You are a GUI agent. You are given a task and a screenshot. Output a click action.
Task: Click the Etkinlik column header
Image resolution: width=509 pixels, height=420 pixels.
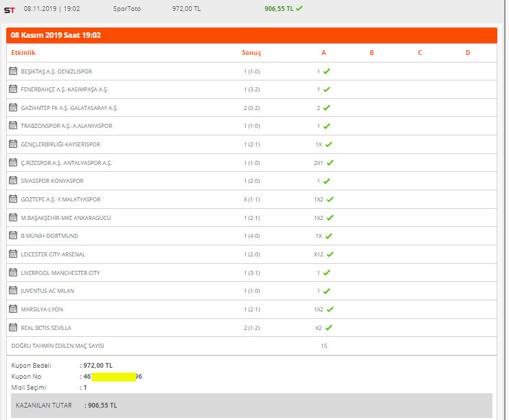click(x=23, y=53)
